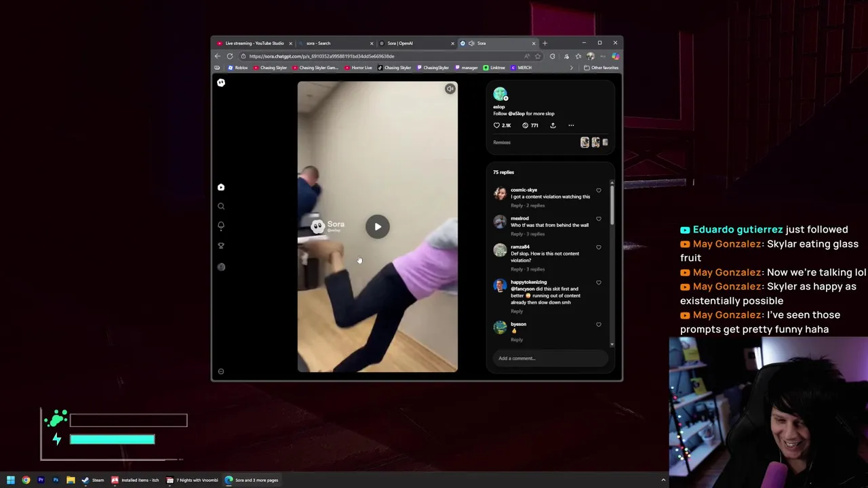
Task: Open the settings icon at sidebar bottom
Action: [x=220, y=371]
